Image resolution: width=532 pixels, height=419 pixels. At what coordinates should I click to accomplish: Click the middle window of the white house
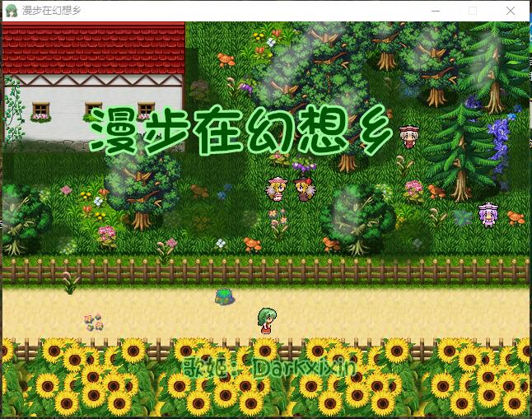pyautogui.click(x=93, y=110)
